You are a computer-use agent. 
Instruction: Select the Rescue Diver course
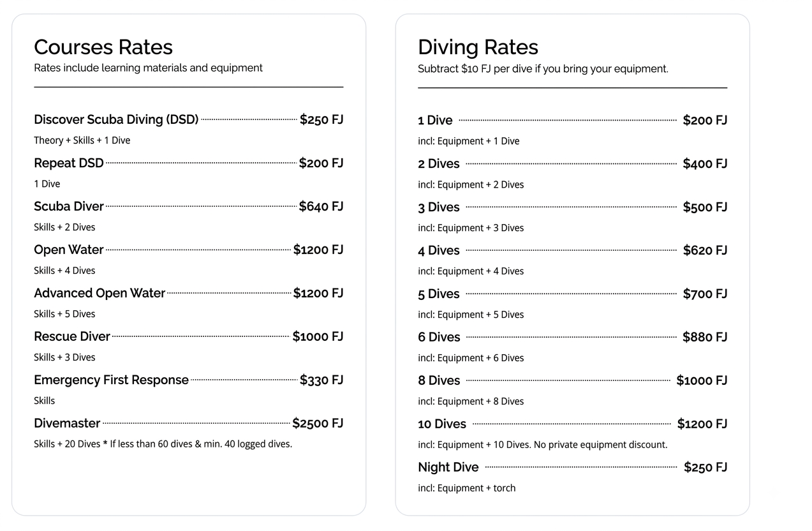pyautogui.click(x=72, y=336)
